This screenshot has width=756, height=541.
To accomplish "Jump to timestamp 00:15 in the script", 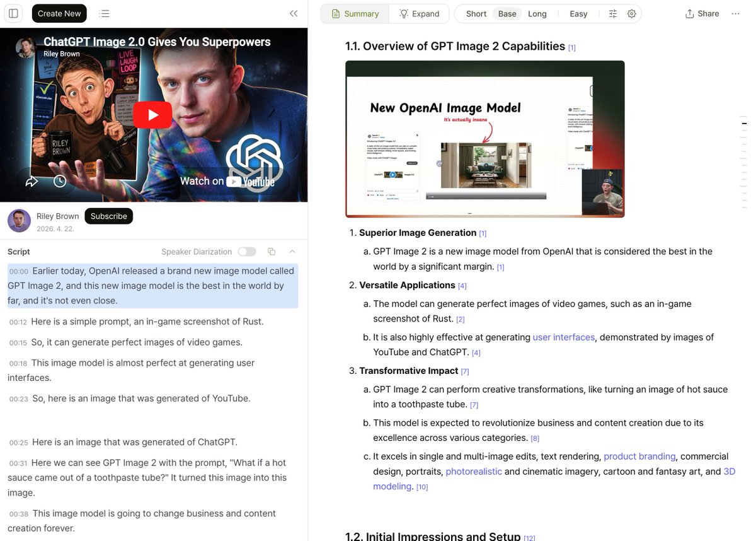I will (18, 343).
